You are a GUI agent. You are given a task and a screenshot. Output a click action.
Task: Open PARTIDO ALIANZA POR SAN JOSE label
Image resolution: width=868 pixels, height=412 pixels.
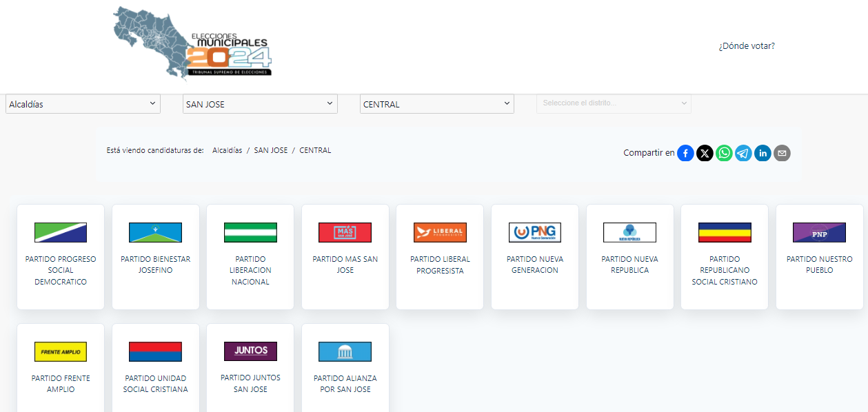(x=345, y=384)
